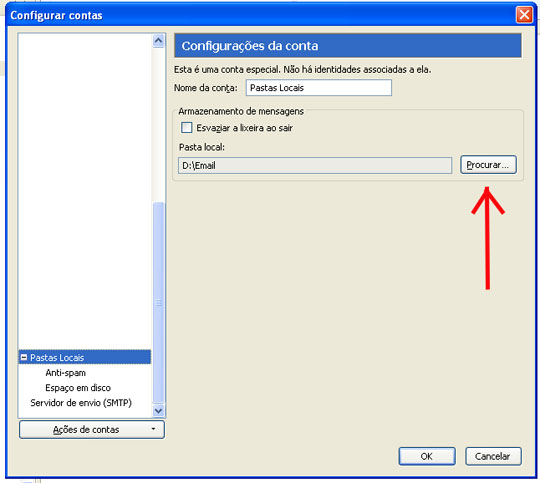Open the Ações de contas dropdown

pos(92,430)
